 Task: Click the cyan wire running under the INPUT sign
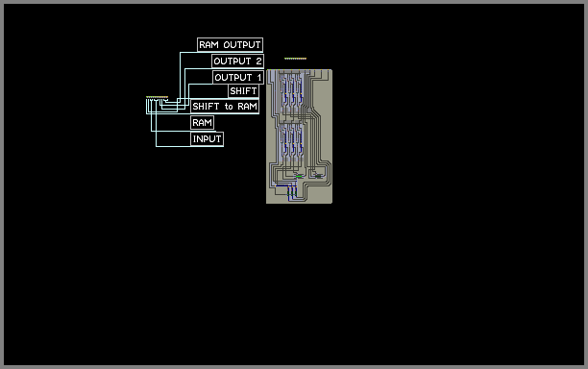click(189, 146)
